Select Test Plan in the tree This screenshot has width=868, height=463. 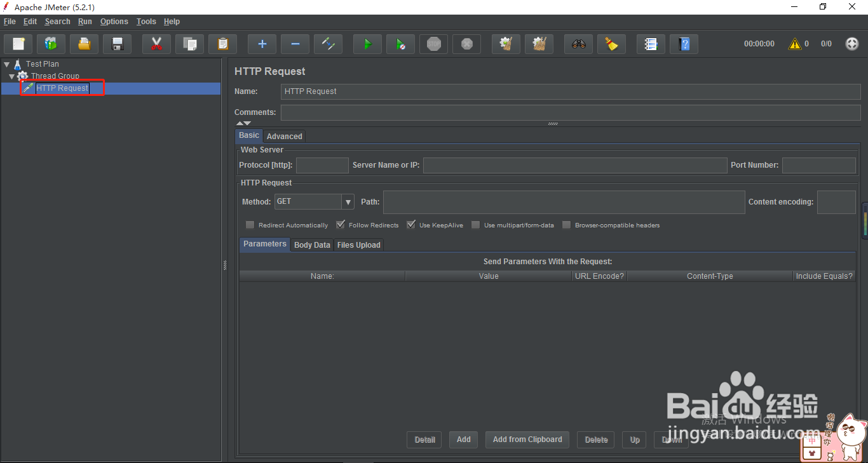pyautogui.click(x=43, y=64)
